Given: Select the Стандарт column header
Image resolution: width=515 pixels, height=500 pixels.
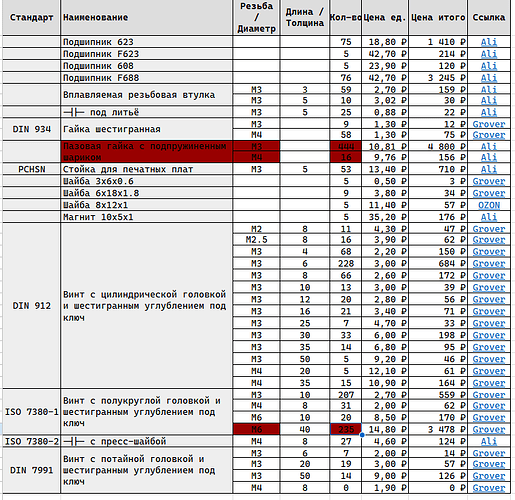Looking at the screenshot, I should tap(31, 17).
